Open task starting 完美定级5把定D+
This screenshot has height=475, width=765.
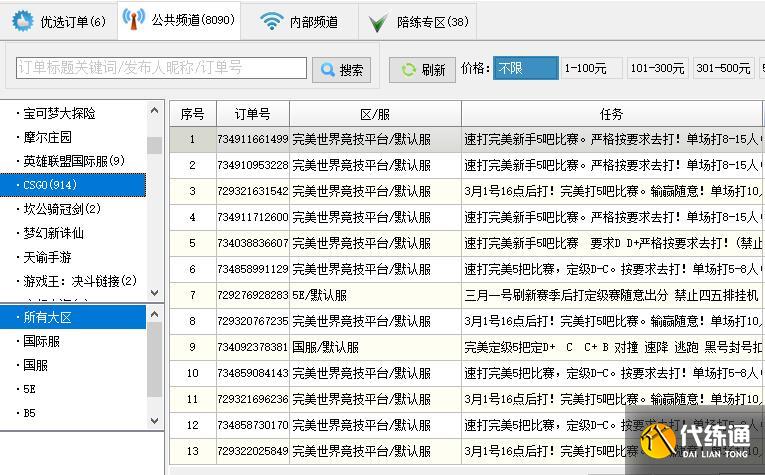(x=612, y=347)
